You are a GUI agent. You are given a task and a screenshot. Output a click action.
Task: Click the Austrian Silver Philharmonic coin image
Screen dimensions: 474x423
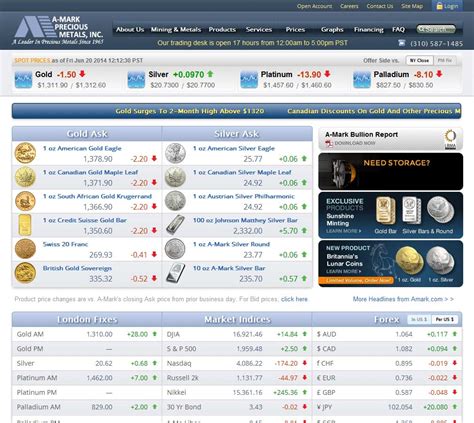[x=175, y=201]
